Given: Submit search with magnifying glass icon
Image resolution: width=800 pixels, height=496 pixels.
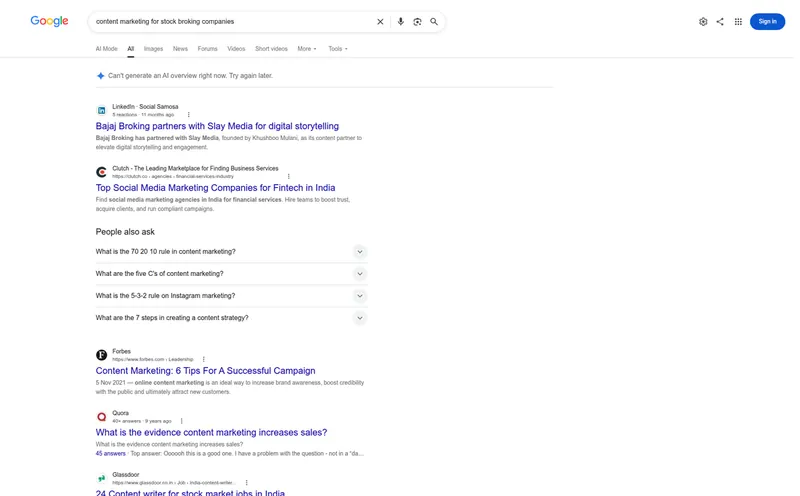Looking at the screenshot, I should pos(434,21).
